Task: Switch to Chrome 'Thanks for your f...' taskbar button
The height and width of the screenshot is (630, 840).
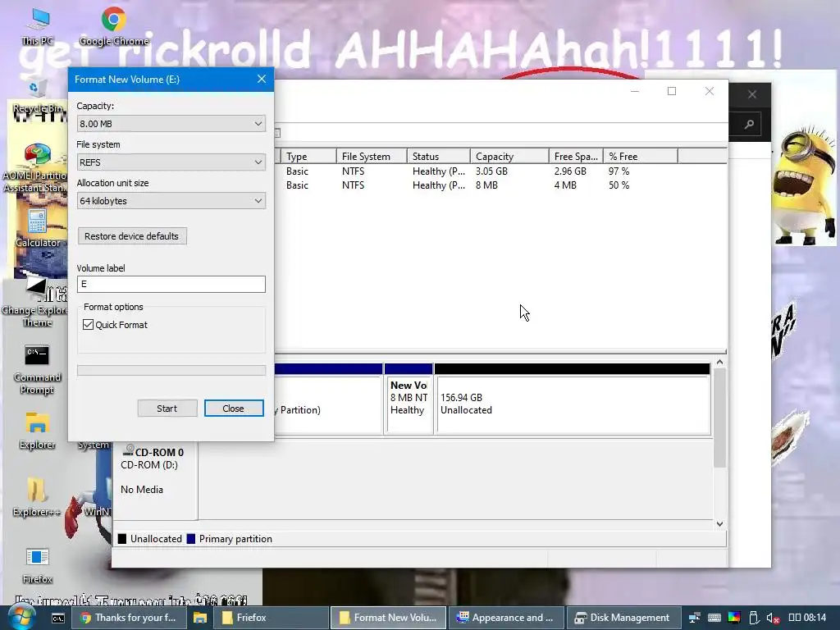Action: (129, 618)
